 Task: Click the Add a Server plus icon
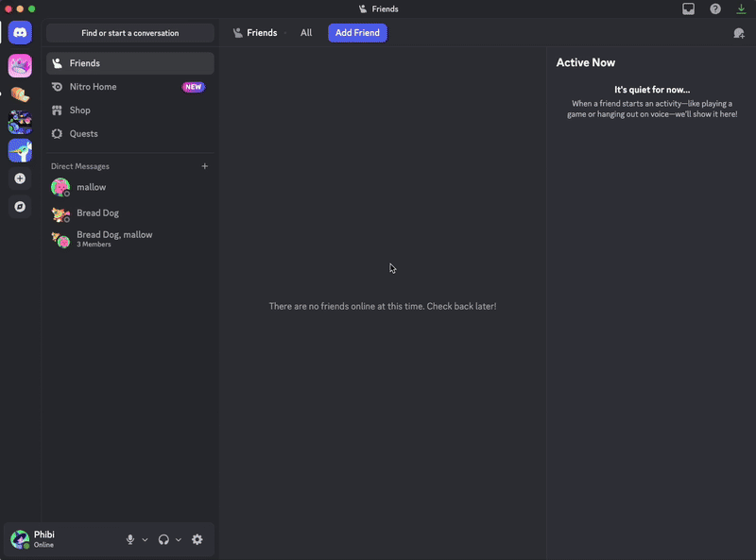[20, 178]
